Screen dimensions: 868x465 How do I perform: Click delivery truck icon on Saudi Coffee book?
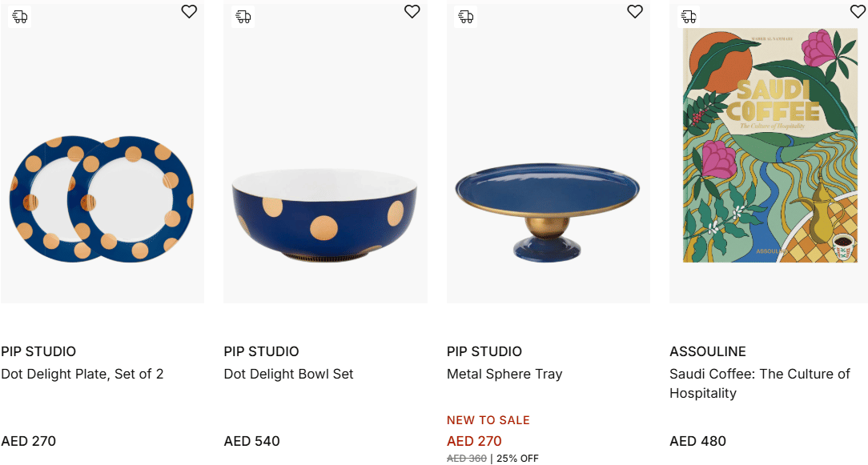[x=689, y=17]
